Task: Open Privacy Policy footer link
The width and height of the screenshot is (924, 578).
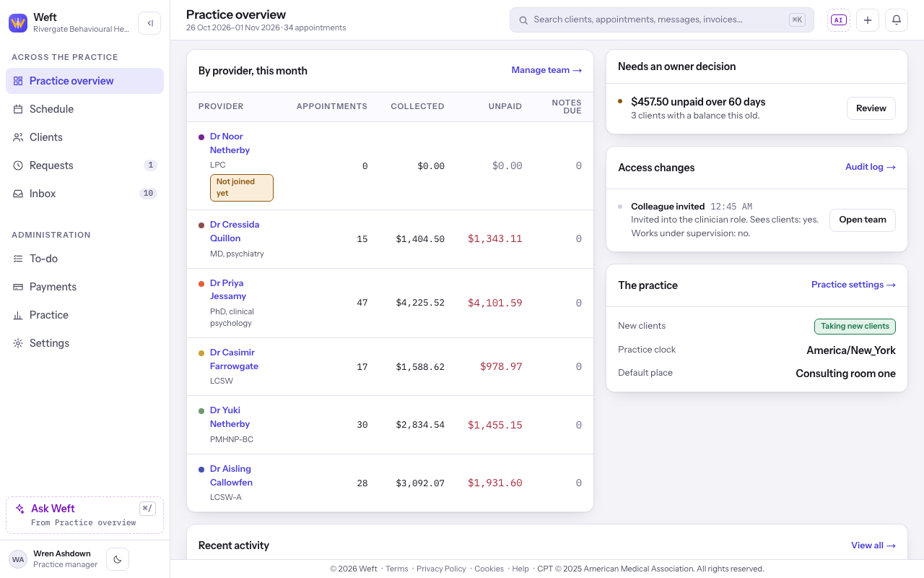Action: coord(441,569)
